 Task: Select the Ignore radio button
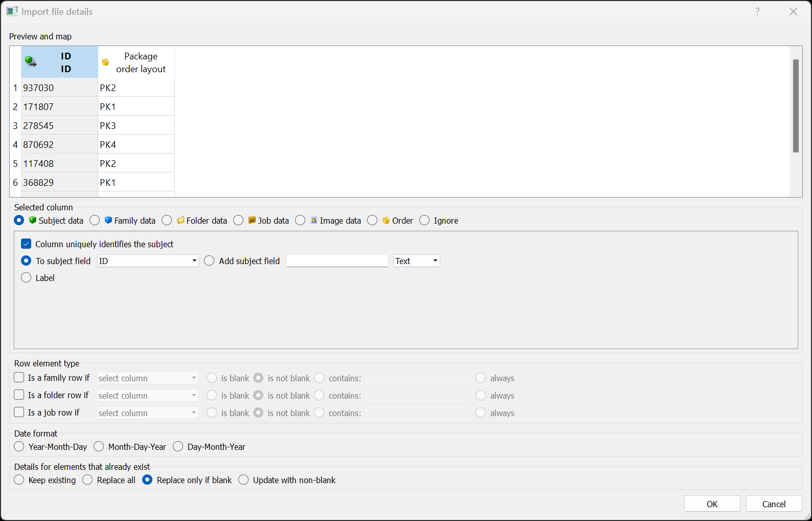[424, 220]
